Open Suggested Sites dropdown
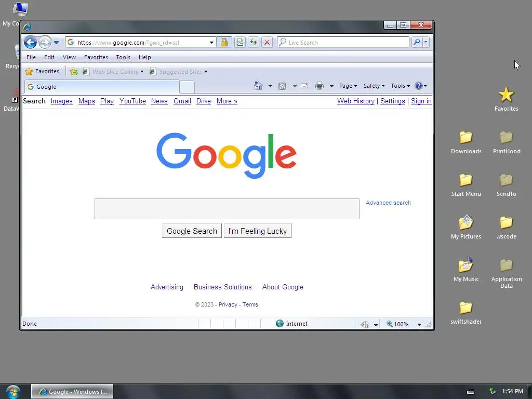This screenshot has width=532, height=399. coord(179,72)
